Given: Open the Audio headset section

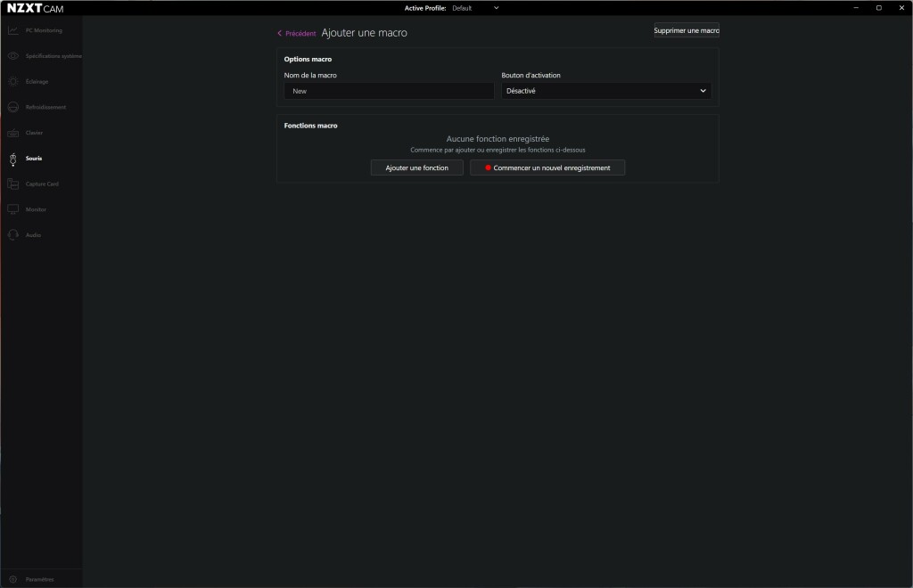Looking at the screenshot, I should coord(12,234).
